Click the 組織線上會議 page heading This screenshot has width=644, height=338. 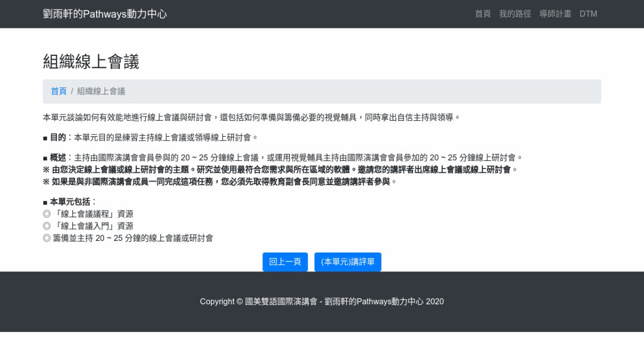coord(91,62)
